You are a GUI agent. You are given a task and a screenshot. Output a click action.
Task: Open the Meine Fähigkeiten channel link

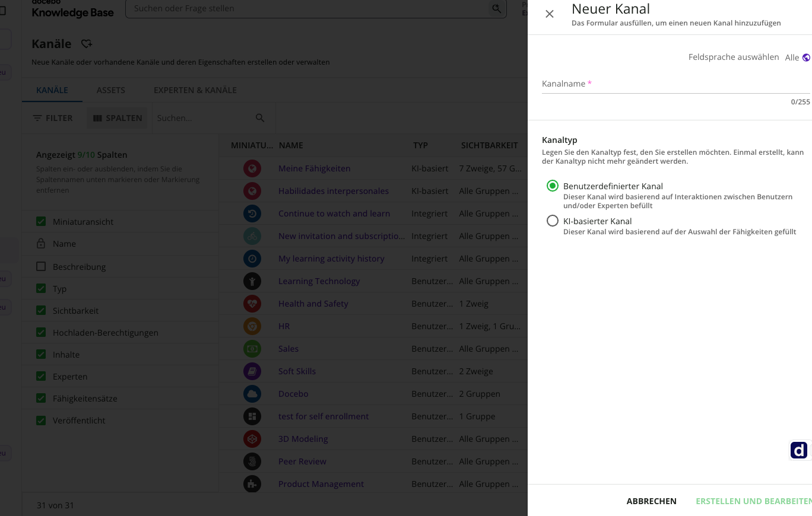[315, 168]
